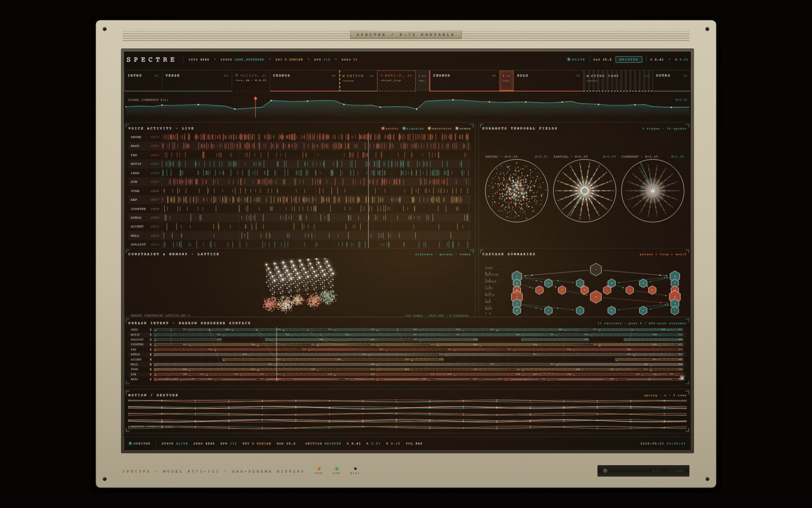This screenshot has width=812, height=508.
Task: Select the MOTIF voice row label
Action: [x=136, y=164]
